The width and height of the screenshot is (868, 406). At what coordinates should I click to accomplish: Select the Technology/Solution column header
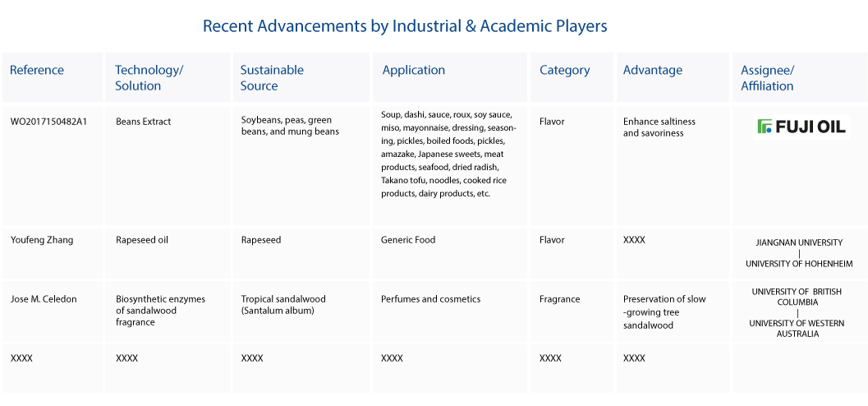coord(149,77)
